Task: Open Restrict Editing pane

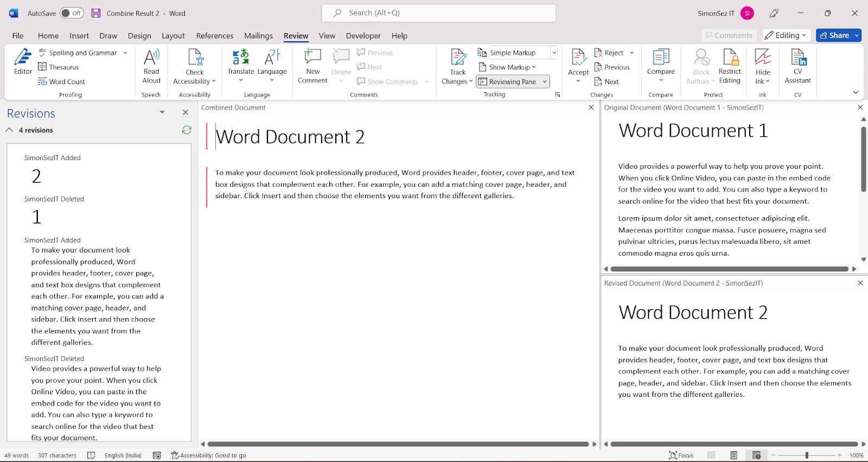Action: pyautogui.click(x=730, y=66)
